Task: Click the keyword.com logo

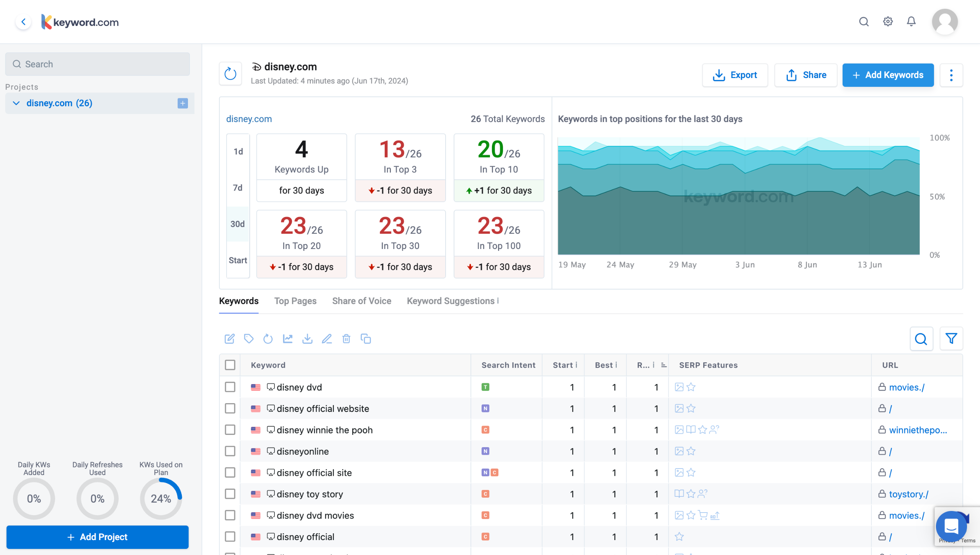Action: tap(80, 22)
